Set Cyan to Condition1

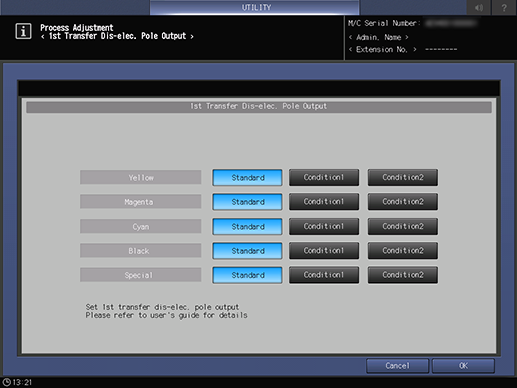click(324, 226)
